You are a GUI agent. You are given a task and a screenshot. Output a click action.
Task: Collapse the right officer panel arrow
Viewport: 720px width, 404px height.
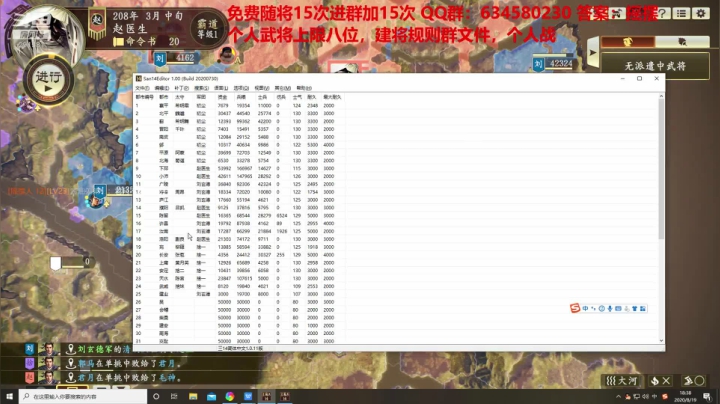click(x=593, y=53)
